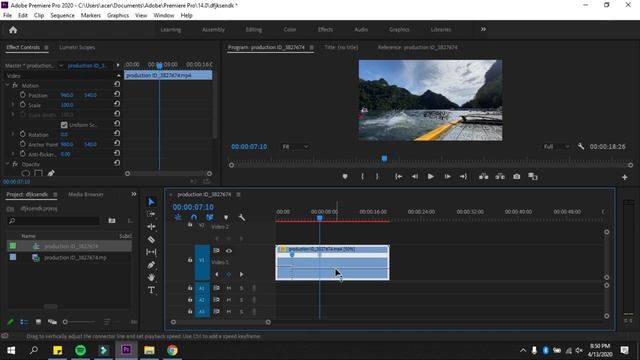Open Comparison View button
The width and height of the screenshot is (640, 360).
[x=533, y=177]
